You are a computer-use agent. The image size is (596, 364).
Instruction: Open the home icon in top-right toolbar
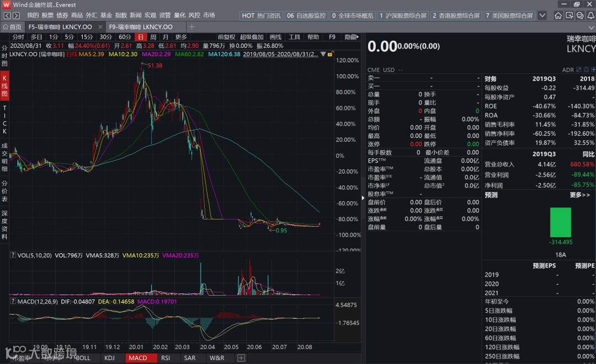558,15
